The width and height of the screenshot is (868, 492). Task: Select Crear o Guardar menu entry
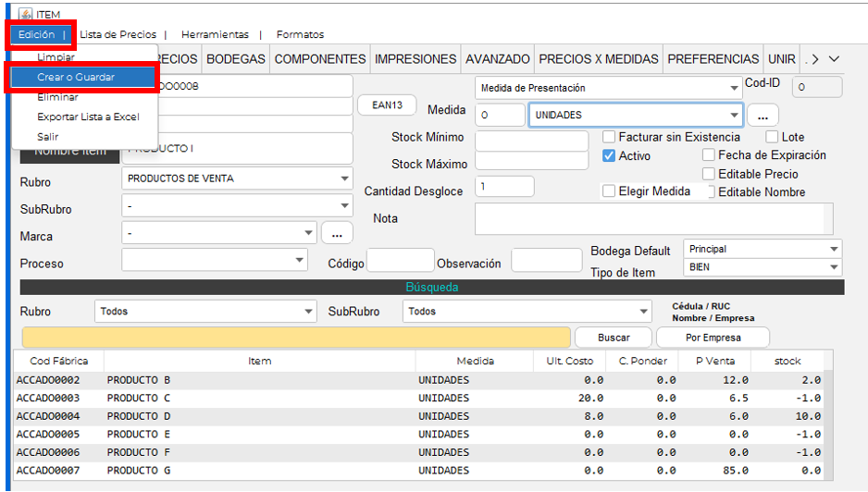click(x=76, y=78)
